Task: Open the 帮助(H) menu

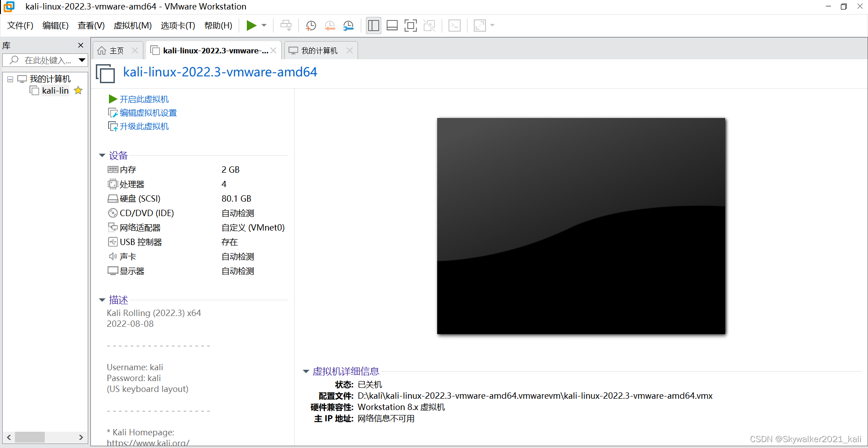Action: (x=218, y=26)
